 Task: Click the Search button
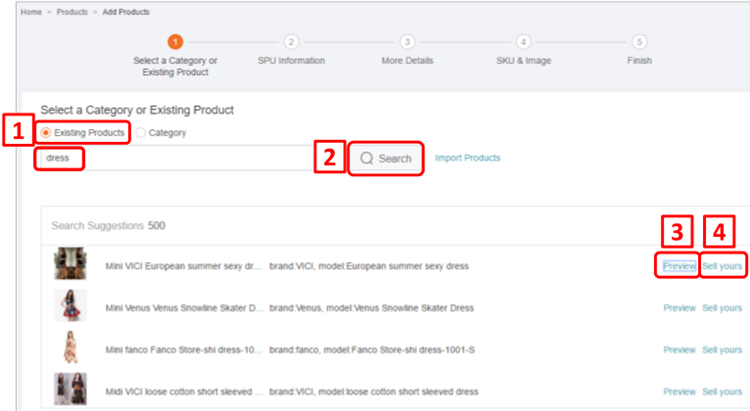tap(386, 158)
